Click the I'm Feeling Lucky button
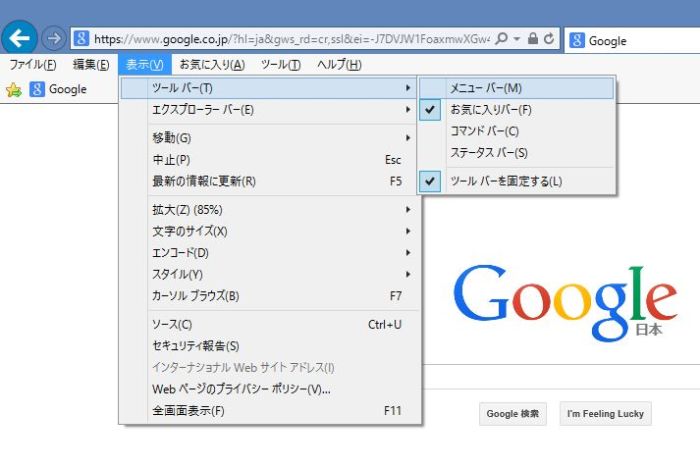 [604, 414]
